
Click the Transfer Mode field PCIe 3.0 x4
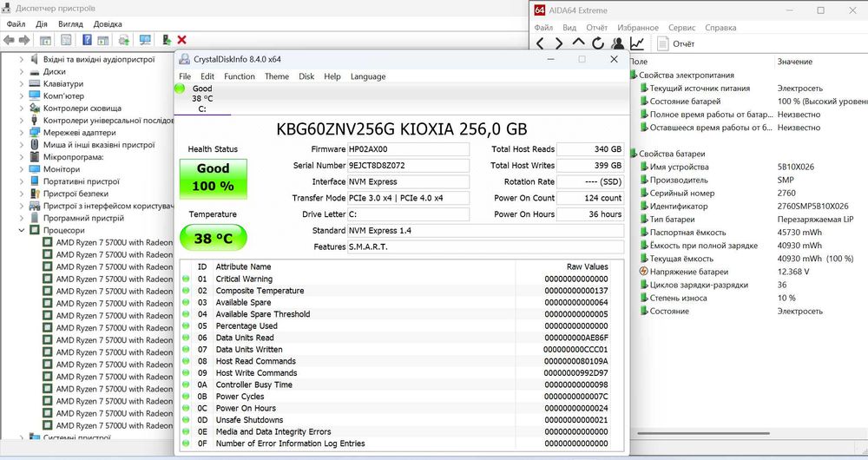pos(408,198)
